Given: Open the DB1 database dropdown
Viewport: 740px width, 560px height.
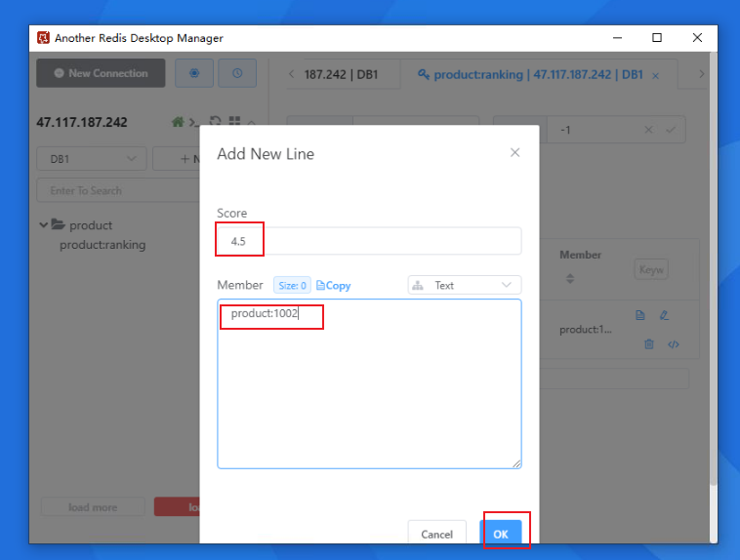Looking at the screenshot, I should pos(92,159).
